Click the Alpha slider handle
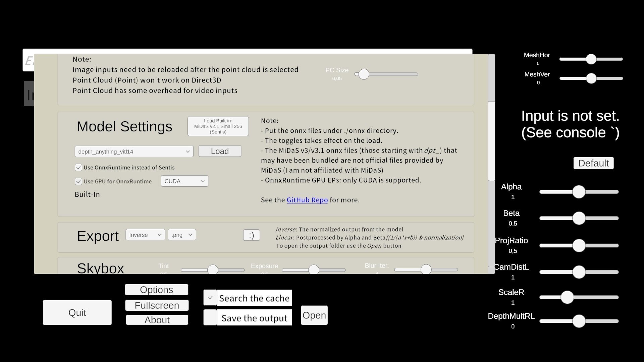The width and height of the screenshot is (644, 362). pos(579,192)
